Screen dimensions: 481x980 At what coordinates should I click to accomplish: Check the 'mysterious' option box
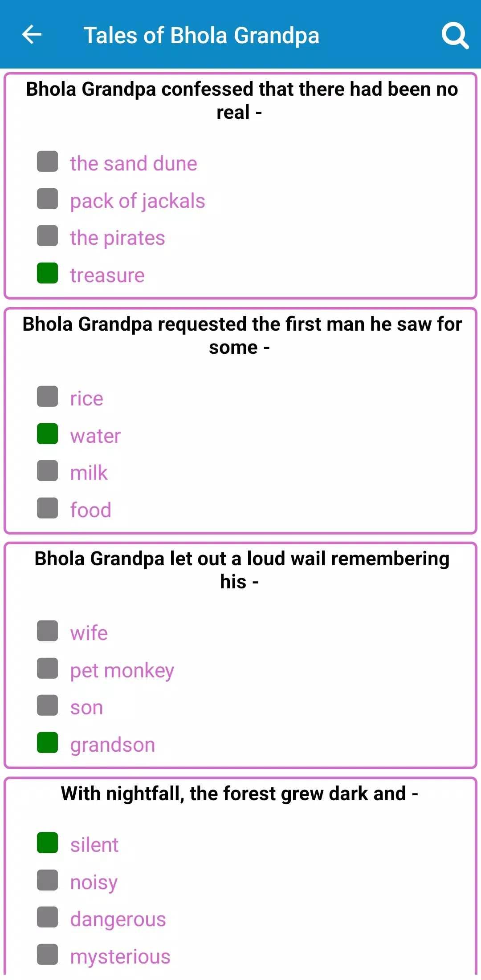click(x=48, y=955)
